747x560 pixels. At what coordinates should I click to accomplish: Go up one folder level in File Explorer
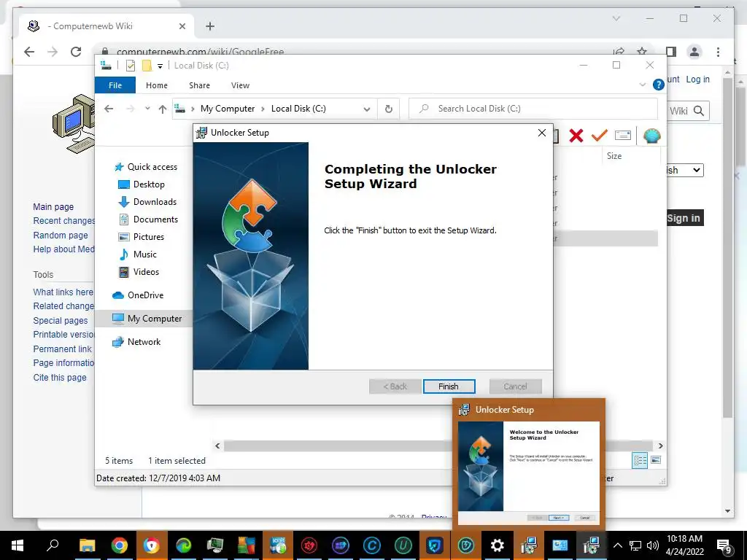(x=163, y=109)
